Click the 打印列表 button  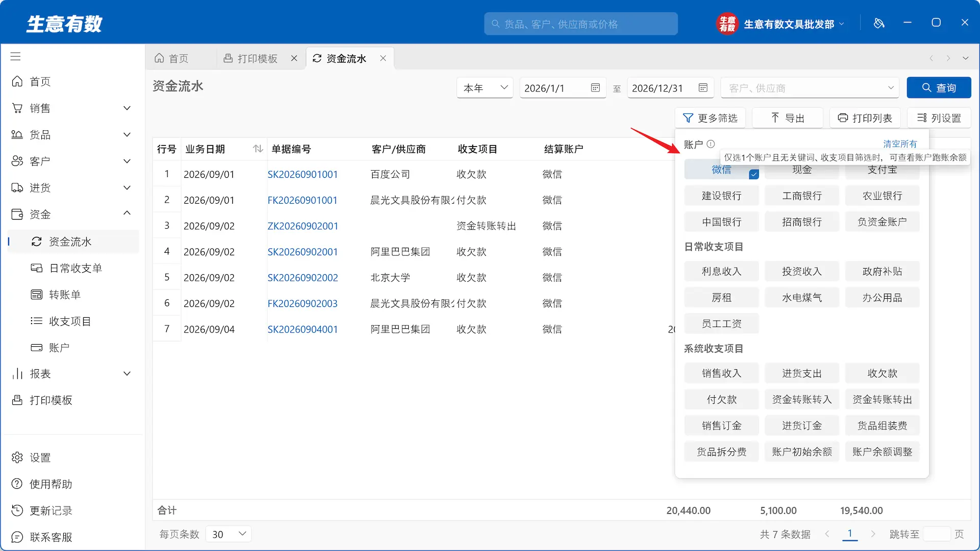coord(865,118)
